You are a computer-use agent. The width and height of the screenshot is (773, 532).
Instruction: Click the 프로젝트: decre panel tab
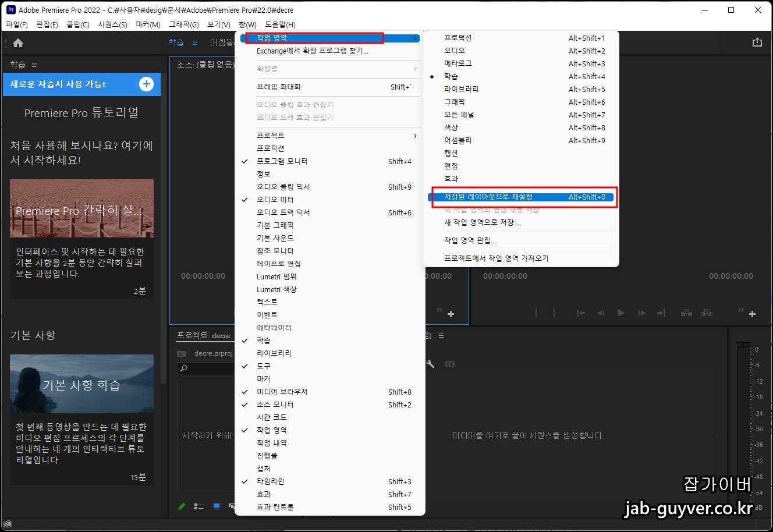(204, 336)
